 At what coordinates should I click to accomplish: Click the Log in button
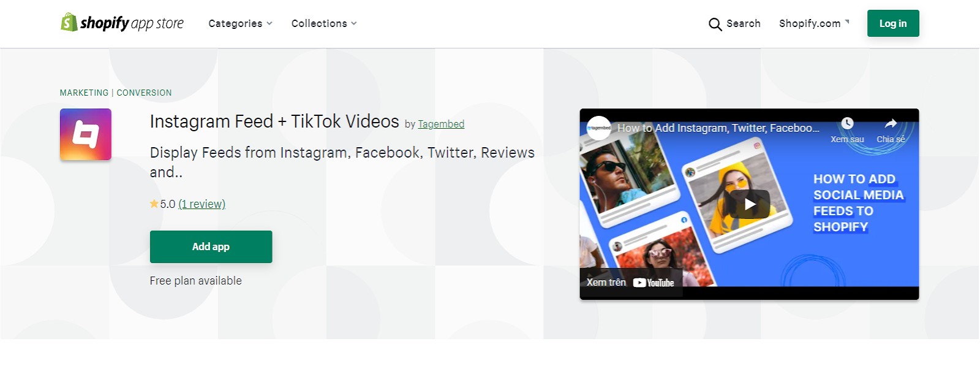tap(893, 23)
